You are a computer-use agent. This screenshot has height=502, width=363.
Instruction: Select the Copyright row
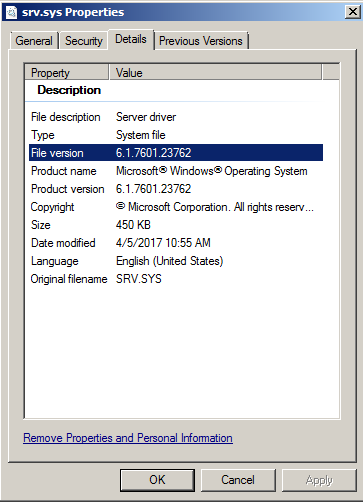176,207
